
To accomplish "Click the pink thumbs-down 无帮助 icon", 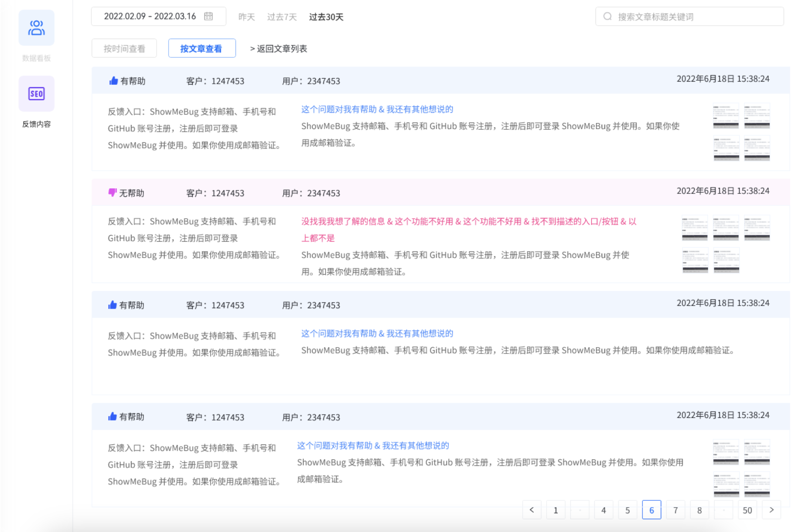I will tap(112, 193).
